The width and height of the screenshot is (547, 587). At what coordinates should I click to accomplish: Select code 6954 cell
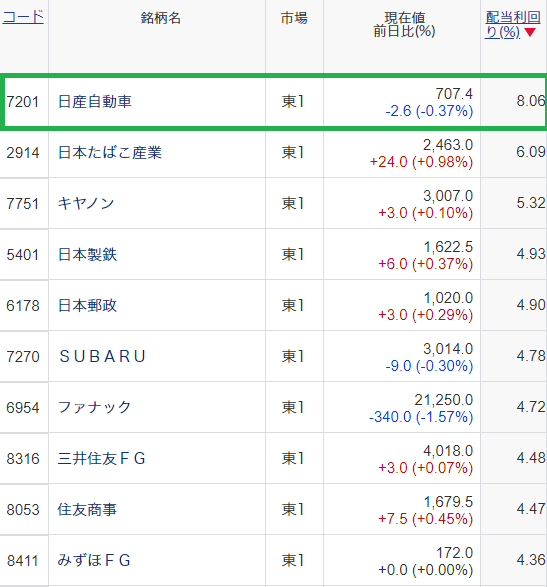tap(23, 407)
